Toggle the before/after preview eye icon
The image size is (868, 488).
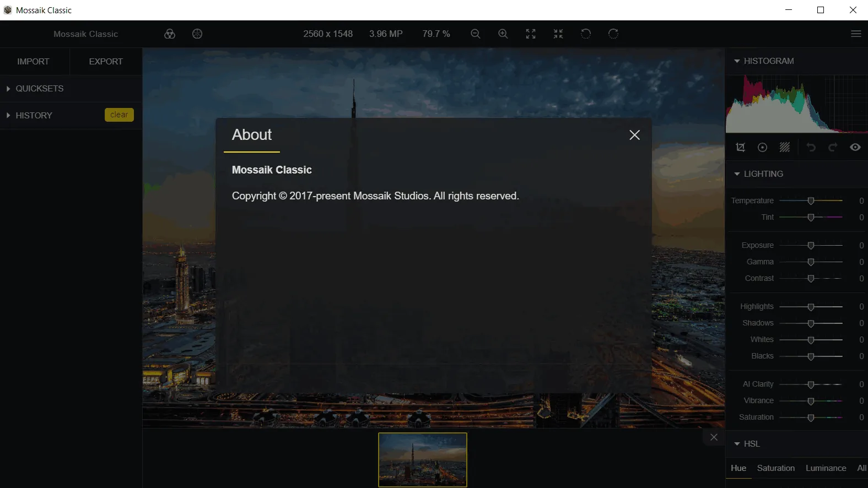coord(855,147)
